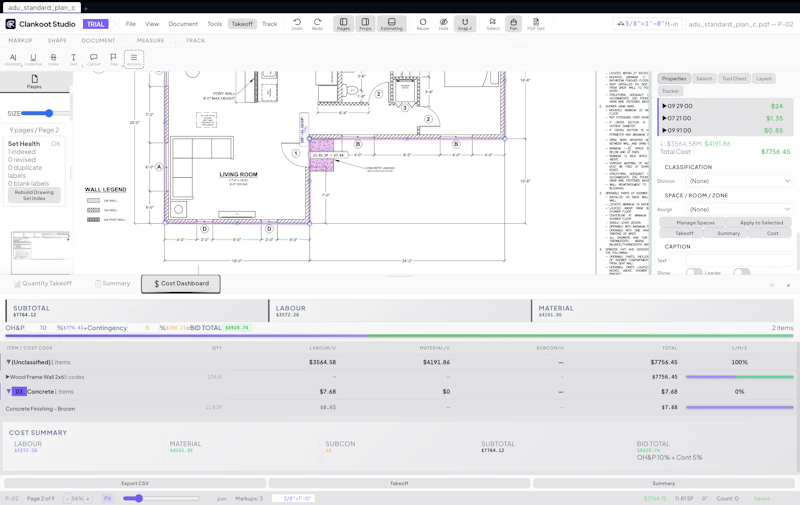Image resolution: width=800 pixels, height=505 pixels.
Task: Open the View menu
Action: (x=152, y=24)
